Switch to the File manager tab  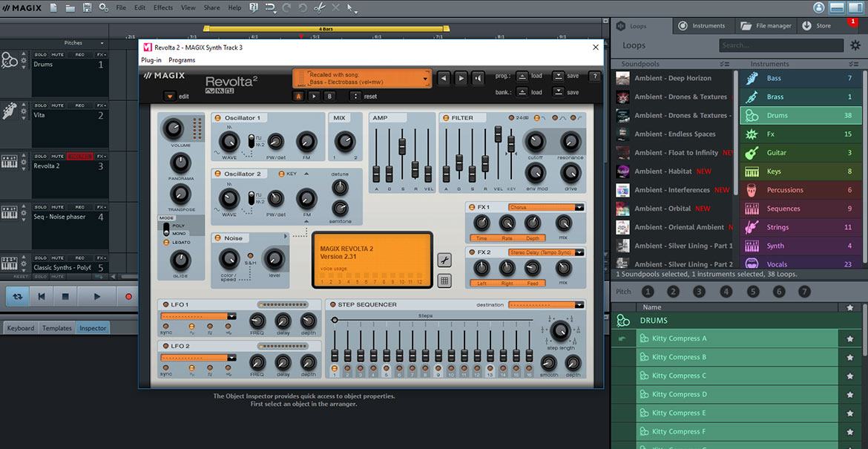(x=766, y=25)
